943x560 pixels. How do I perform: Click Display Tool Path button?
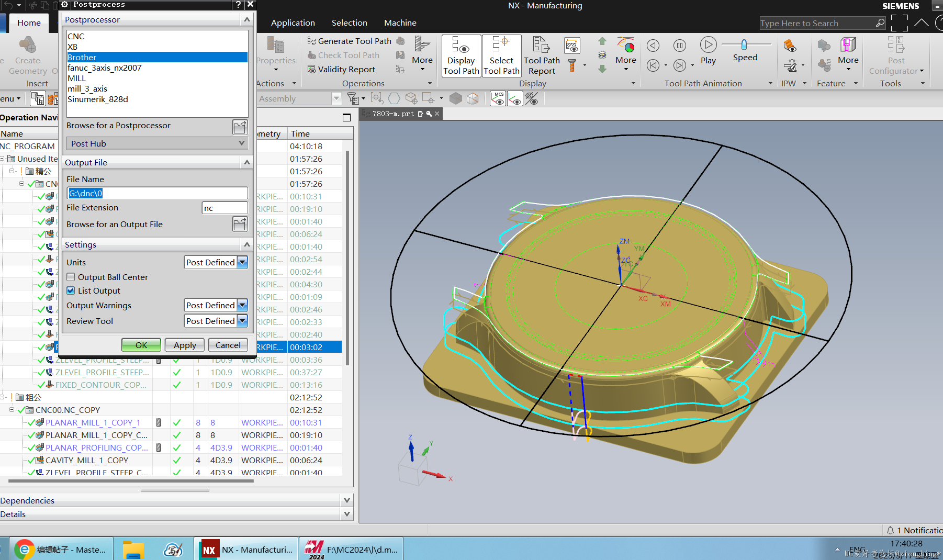point(461,56)
